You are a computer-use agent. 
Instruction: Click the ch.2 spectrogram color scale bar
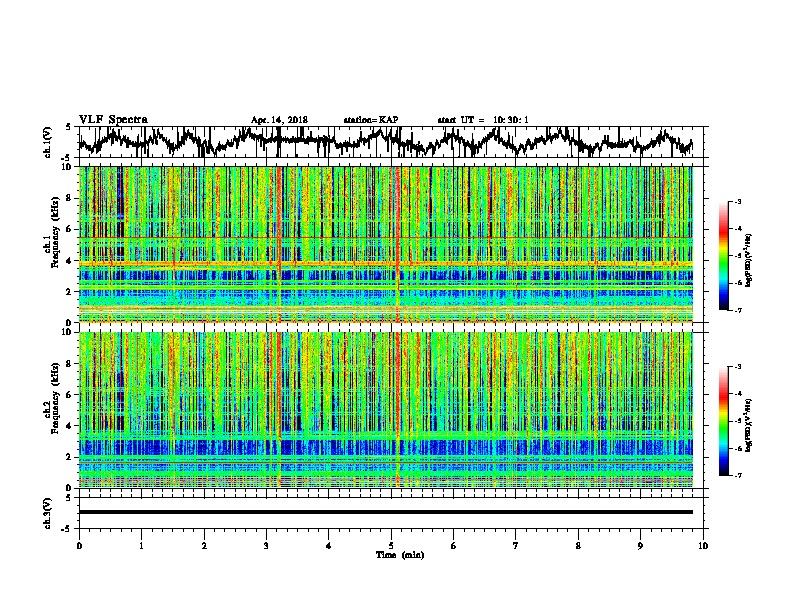point(723,421)
